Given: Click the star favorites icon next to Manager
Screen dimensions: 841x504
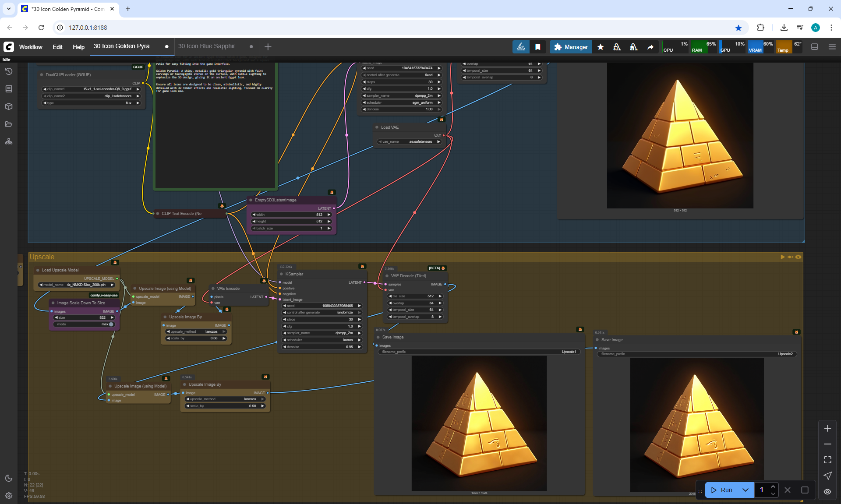Looking at the screenshot, I should (601, 47).
